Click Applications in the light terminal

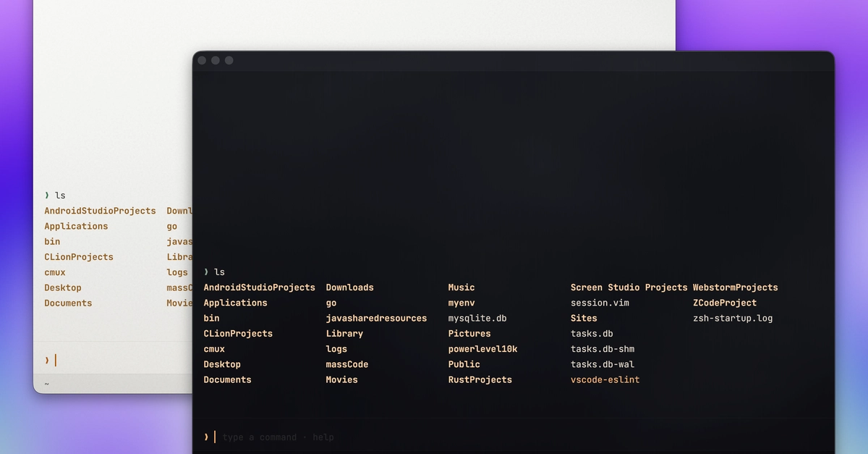(76, 226)
